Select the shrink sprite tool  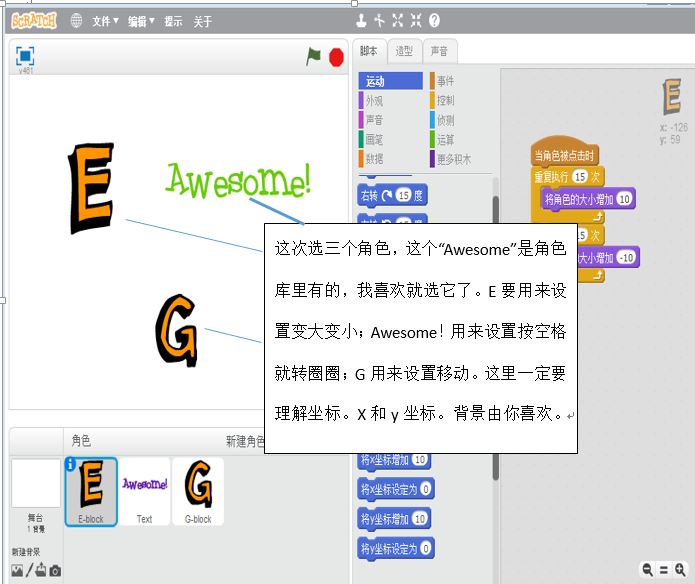point(416,20)
